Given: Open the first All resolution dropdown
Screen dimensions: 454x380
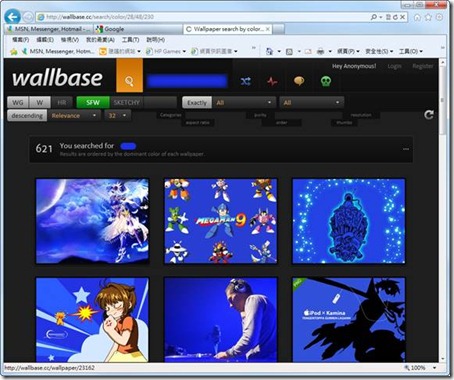Looking at the screenshot, I should coord(244,103).
